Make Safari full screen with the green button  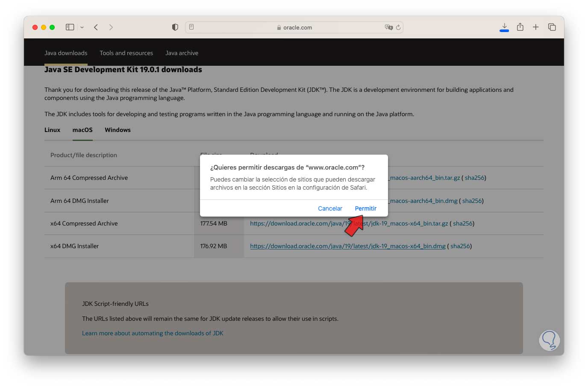52,27
